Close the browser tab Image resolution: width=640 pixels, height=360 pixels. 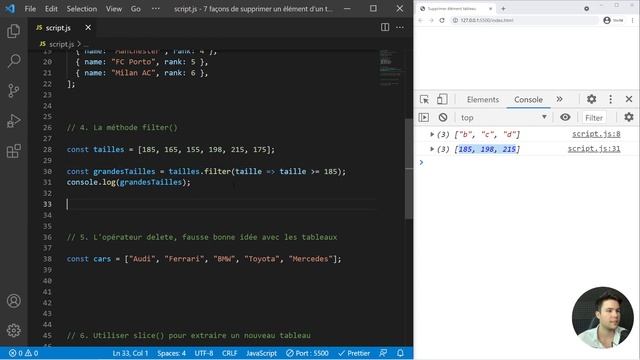point(490,9)
